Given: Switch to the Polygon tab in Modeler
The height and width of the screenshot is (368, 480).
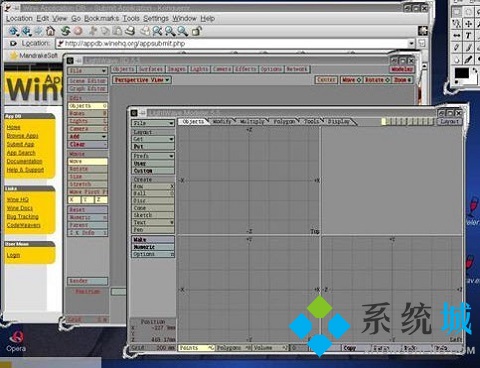Looking at the screenshot, I should 284,122.
